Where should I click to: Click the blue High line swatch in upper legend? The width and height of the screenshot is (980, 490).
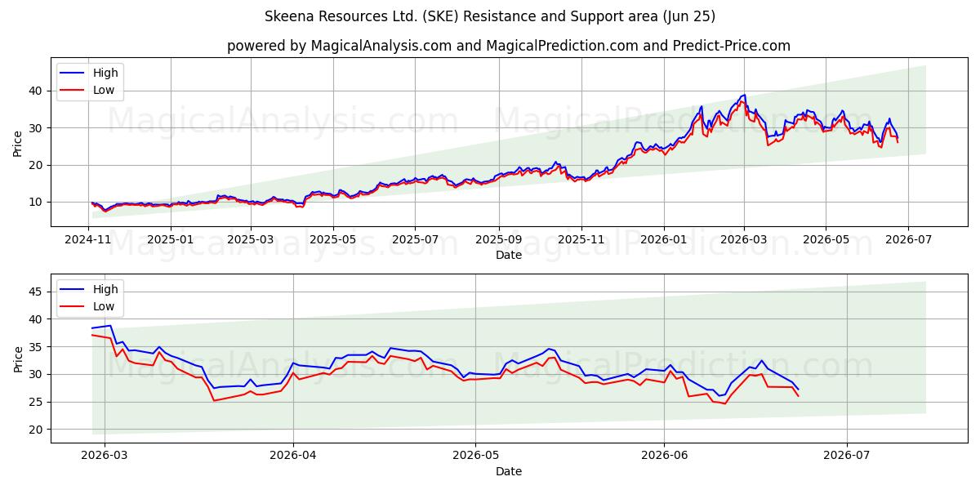[73, 73]
